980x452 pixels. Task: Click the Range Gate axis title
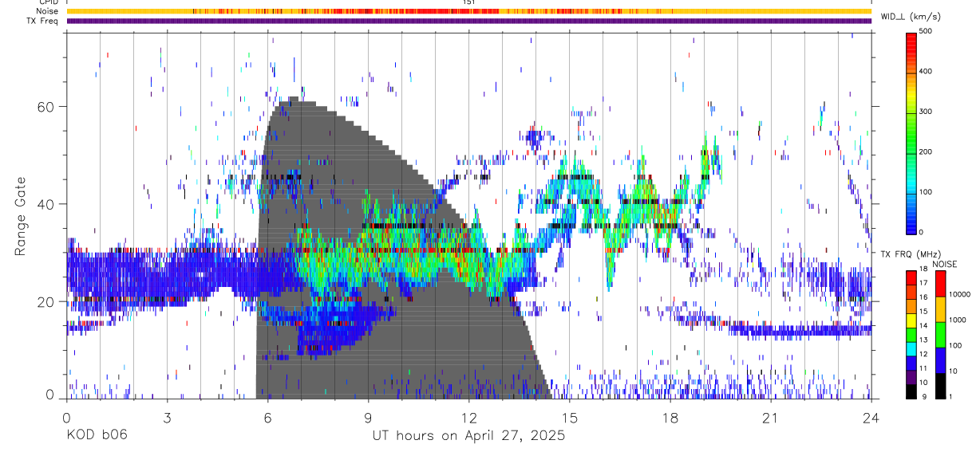point(19,217)
